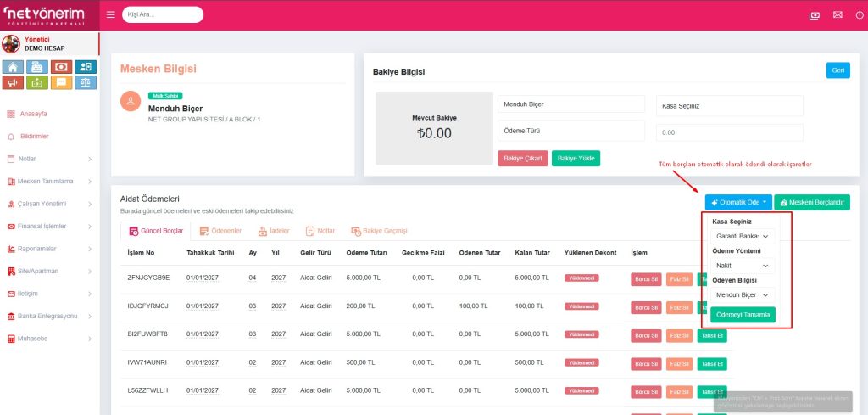Image resolution: width=868 pixels, height=415 pixels.
Task: Expand the Raporlamalar sidebar menu
Action: 48,249
